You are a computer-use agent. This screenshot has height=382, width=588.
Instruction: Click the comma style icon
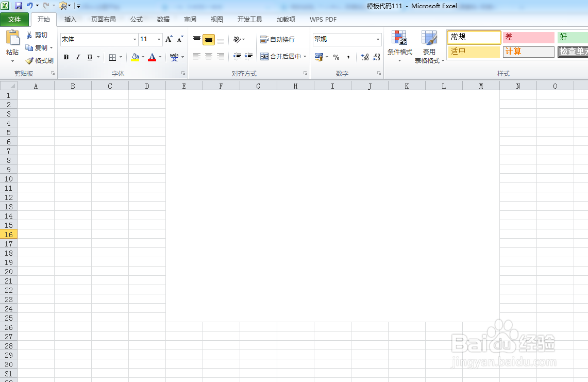click(348, 57)
